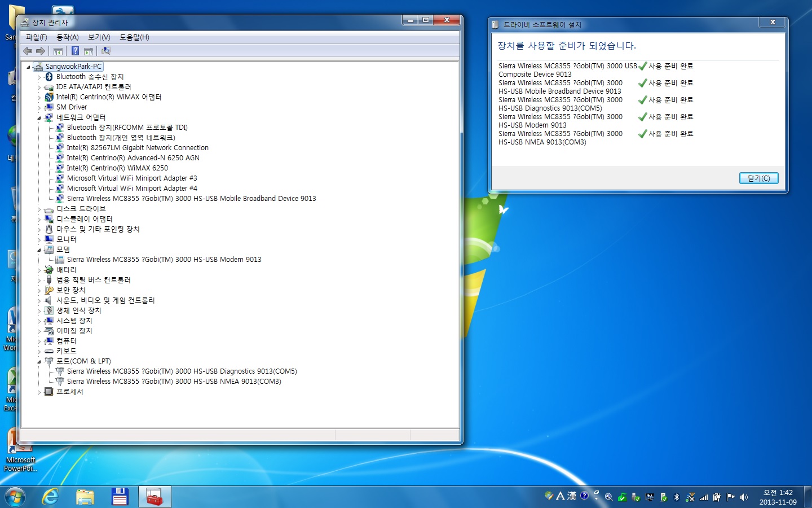Click the show/hide console tree icon
Screen dimensions: 812x508
point(58,51)
